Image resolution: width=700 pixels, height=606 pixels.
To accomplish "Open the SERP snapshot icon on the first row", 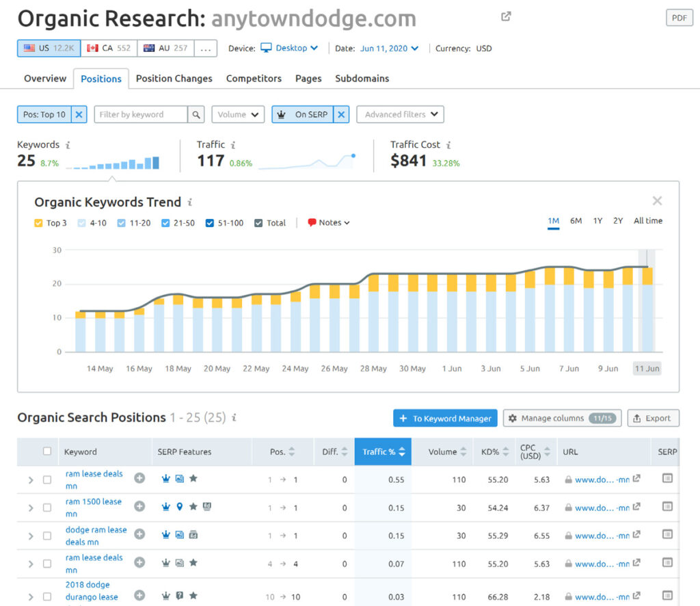I will 668,479.
